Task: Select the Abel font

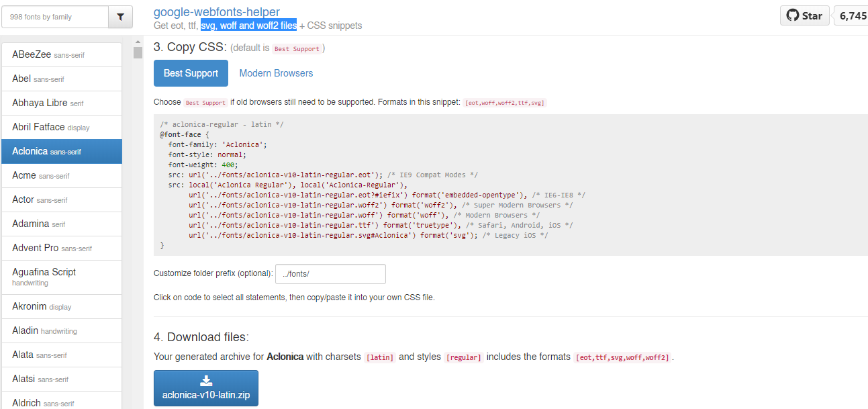Action: click(x=62, y=79)
